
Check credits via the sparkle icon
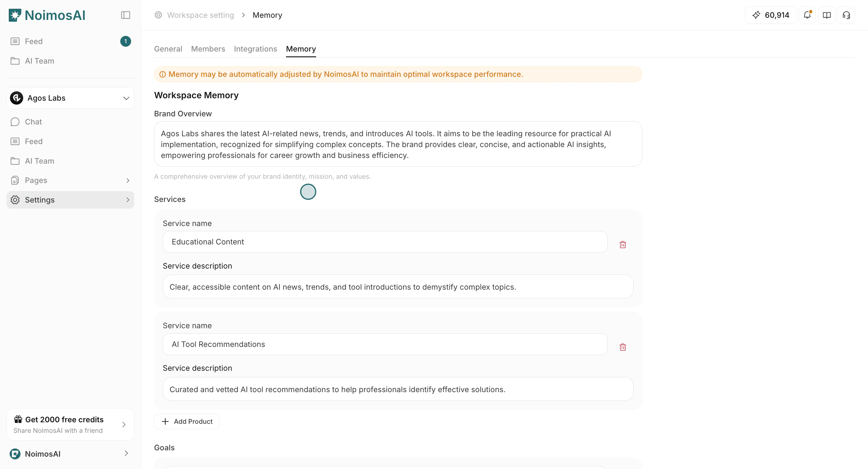(x=770, y=15)
